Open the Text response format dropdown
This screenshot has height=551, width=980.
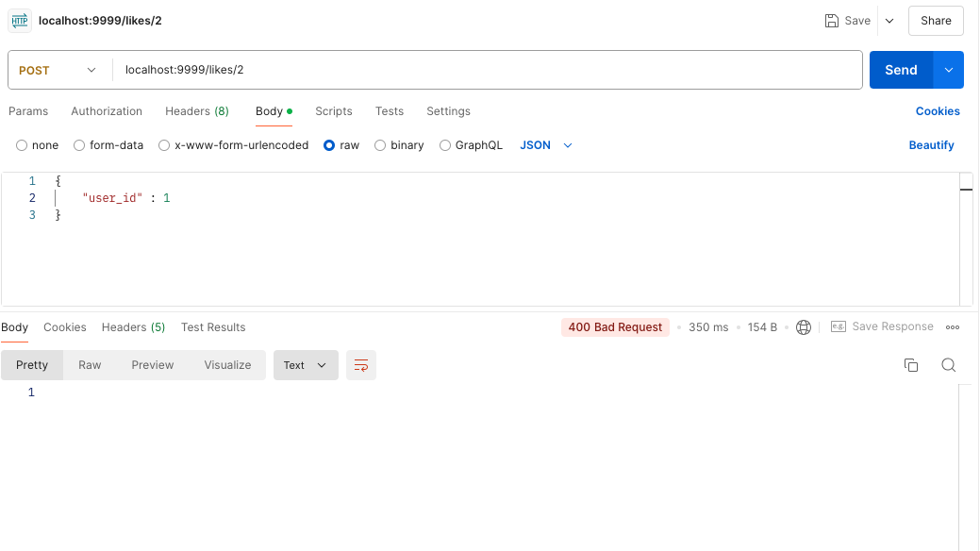[306, 365]
